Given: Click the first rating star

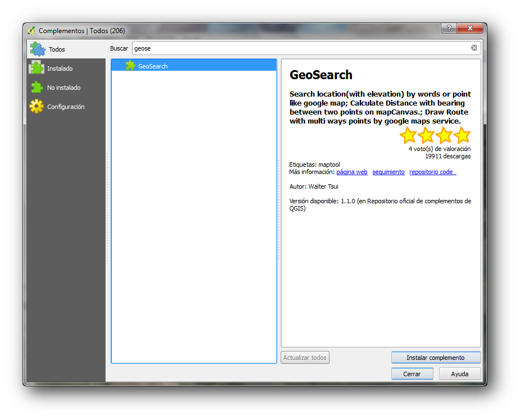Looking at the screenshot, I should tap(408, 135).
